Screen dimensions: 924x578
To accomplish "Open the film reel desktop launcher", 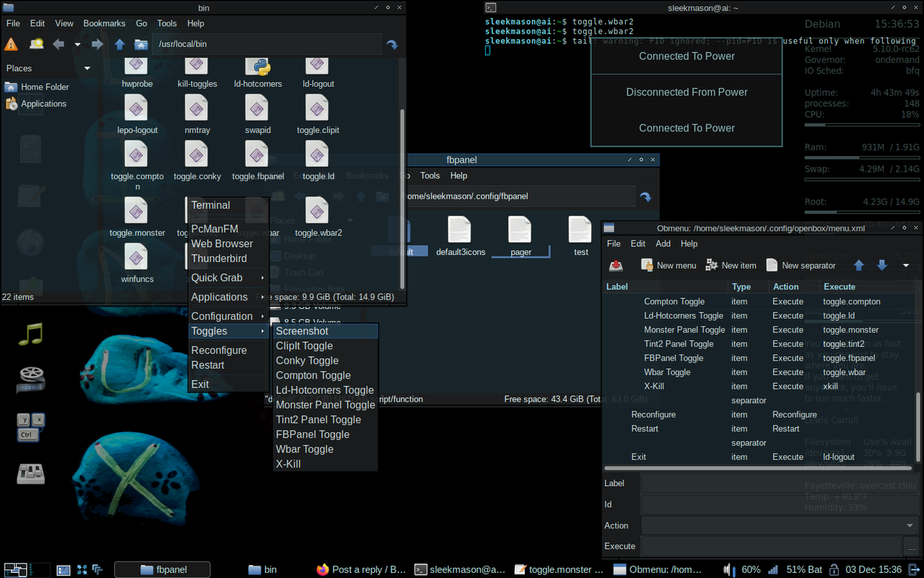I will point(30,379).
